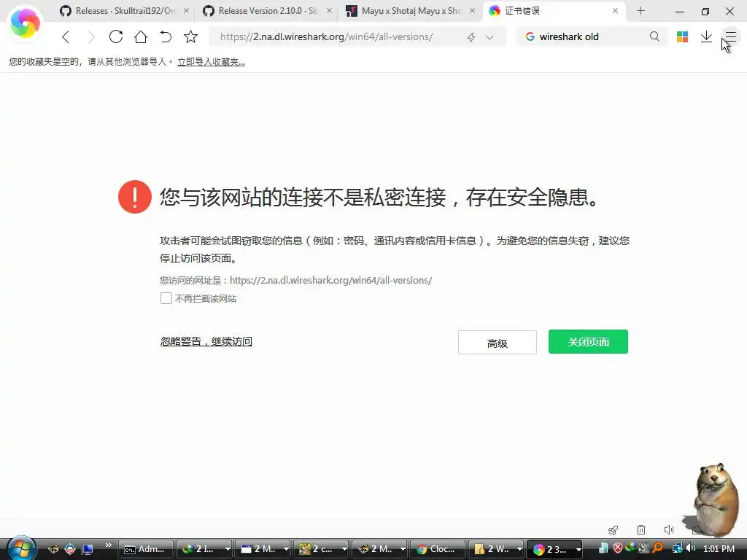The height and width of the screenshot is (560, 747).
Task: Click the speaker mute icon in browser status bar
Action: 669,529
